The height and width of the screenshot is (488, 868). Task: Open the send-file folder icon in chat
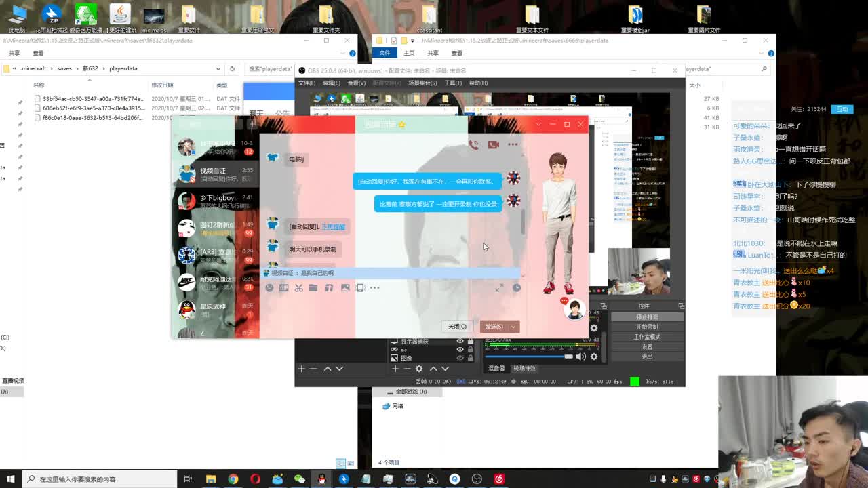(x=313, y=288)
